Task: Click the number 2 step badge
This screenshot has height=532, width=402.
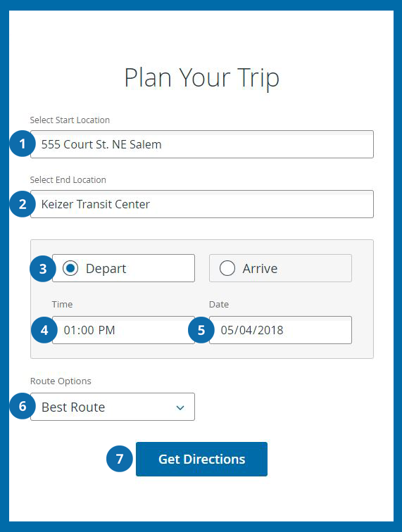Action: click(x=23, y=203)
